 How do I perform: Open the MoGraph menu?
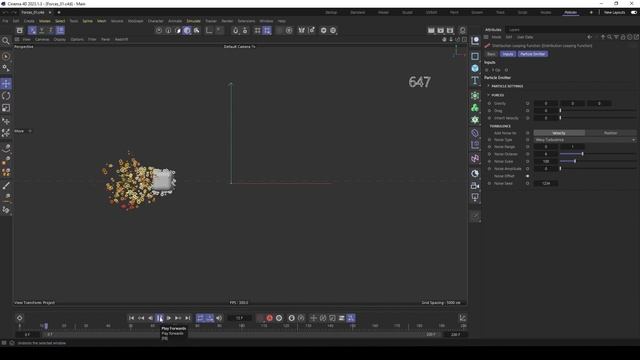click(x=136, y=21)
